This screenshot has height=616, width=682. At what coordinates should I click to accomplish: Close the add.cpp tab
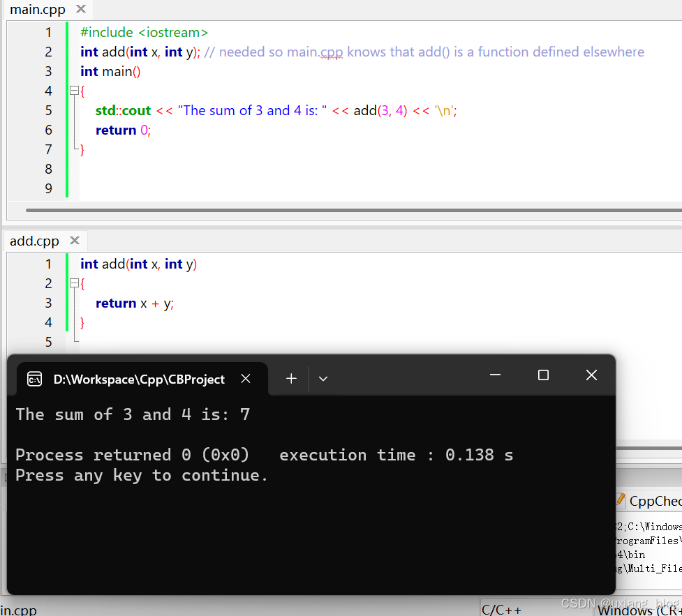[75, 241]
